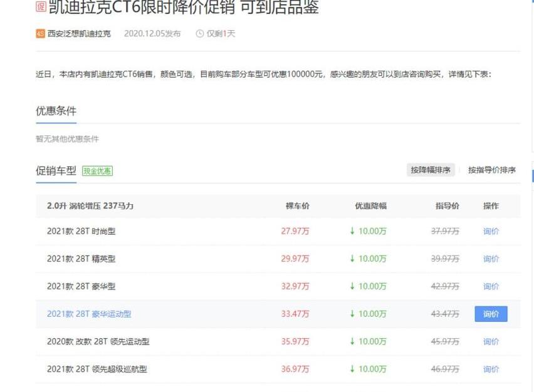Image resolution: width=534 pixels, height=392 pixels.
Task: Click the struck-through 42.97万 guide price
Action: pyautogui.click(x=445, y=287)
